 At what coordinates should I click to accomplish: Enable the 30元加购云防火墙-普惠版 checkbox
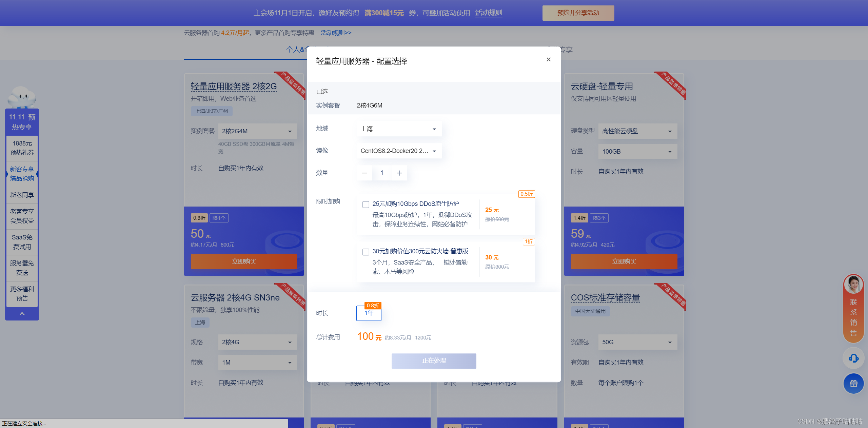pos(366,252)
